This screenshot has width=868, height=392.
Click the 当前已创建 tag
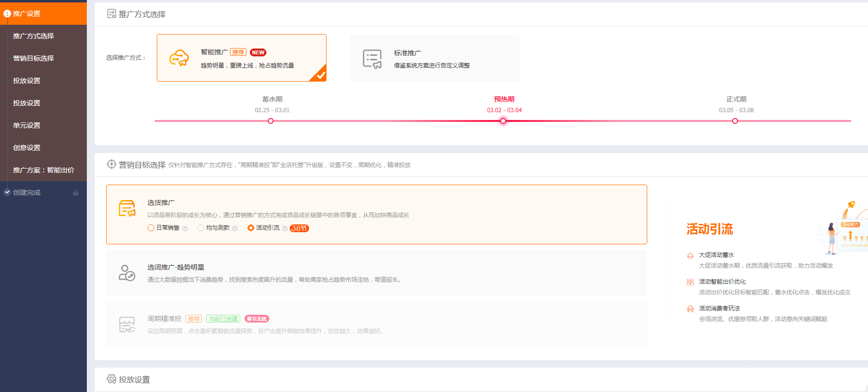click(223, 319)
